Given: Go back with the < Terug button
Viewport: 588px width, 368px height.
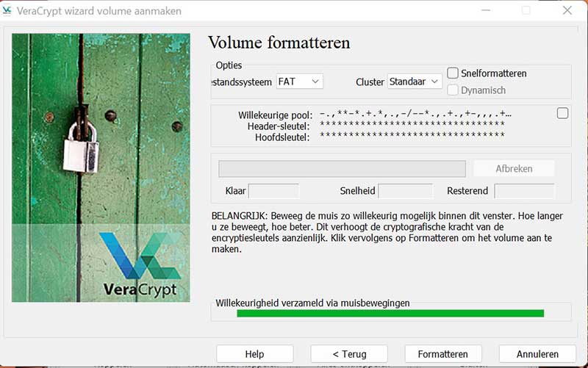Looking at the screenshot, I should tap(349, 354).
